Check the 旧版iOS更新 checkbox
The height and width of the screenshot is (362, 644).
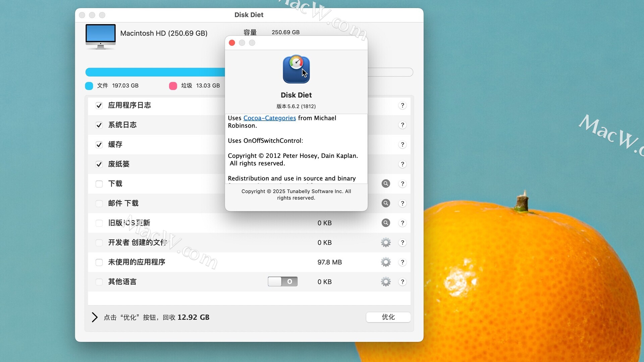click(x=99, y=223)
